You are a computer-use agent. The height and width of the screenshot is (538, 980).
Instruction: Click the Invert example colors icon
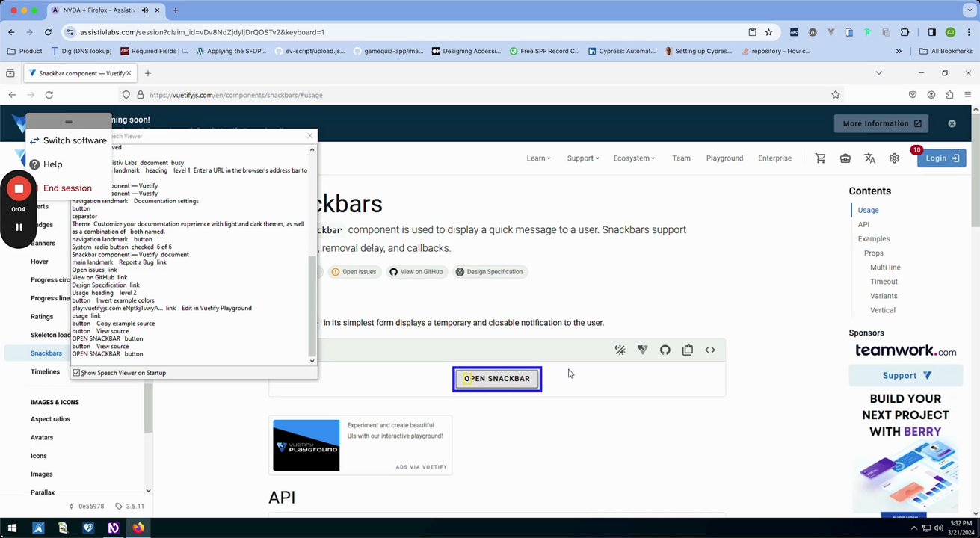pos(620,350)
